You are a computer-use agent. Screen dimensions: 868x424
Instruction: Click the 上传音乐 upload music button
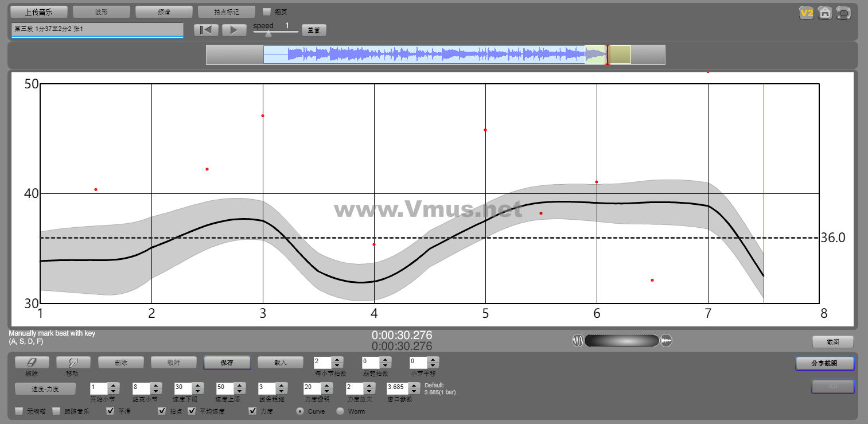[39, 11]
